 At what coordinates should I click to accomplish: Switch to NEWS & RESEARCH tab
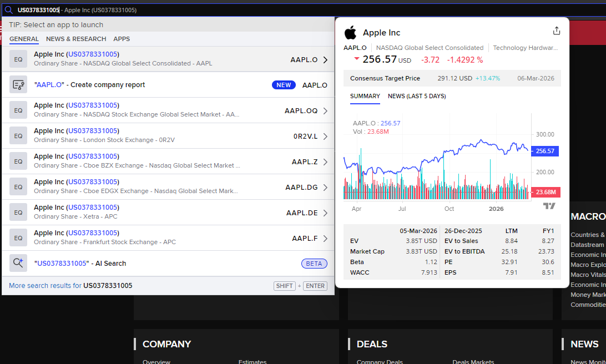[x=76, y=39]
